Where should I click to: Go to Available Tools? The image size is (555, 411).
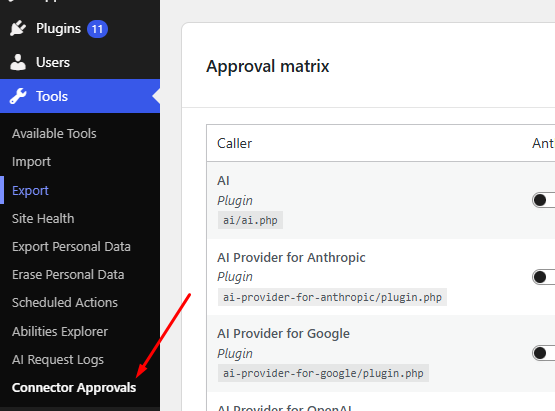[54, 133]
